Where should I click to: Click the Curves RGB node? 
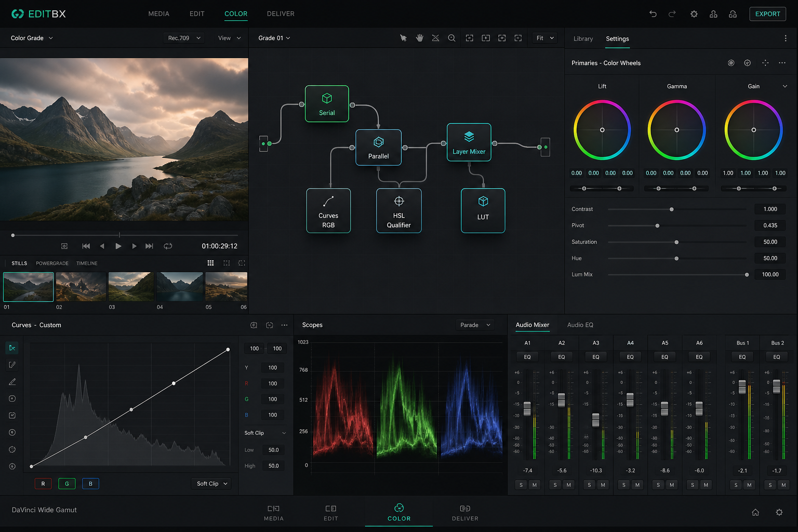pyautogui.click(x=328, y=211)
